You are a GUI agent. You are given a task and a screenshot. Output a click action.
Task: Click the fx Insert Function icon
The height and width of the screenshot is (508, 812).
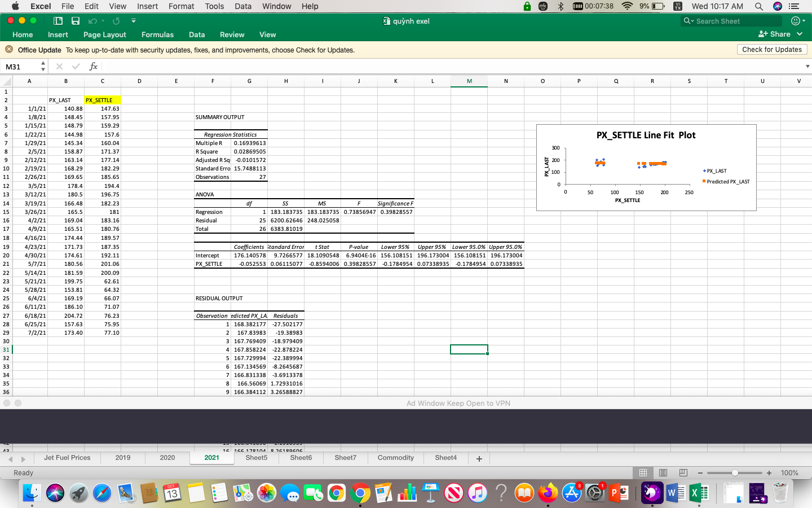click(94, 67)
